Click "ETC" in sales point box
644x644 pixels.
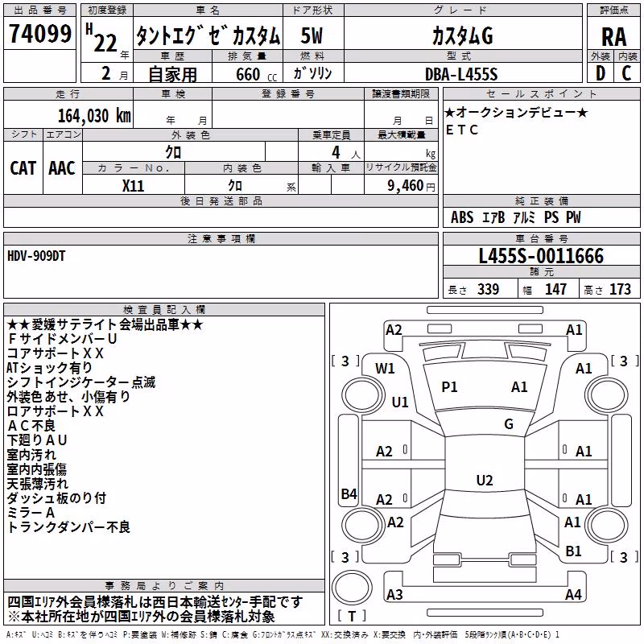tap(462, 130)
